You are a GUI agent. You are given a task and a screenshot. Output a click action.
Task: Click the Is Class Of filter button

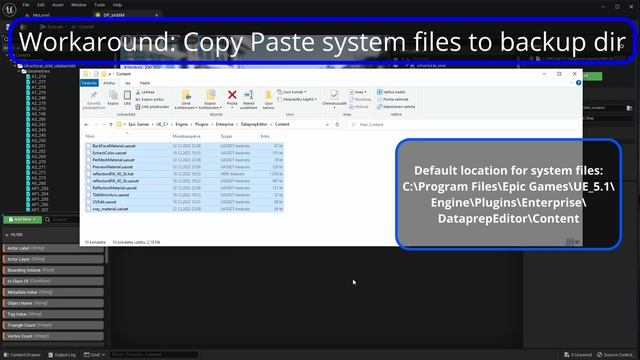[53, 281]
